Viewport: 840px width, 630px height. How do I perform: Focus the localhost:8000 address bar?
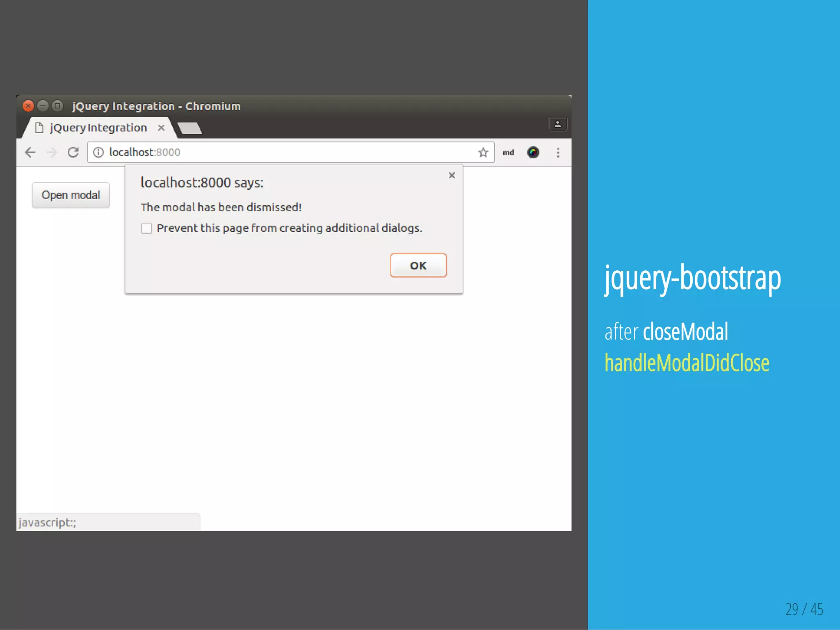[290, 153]
